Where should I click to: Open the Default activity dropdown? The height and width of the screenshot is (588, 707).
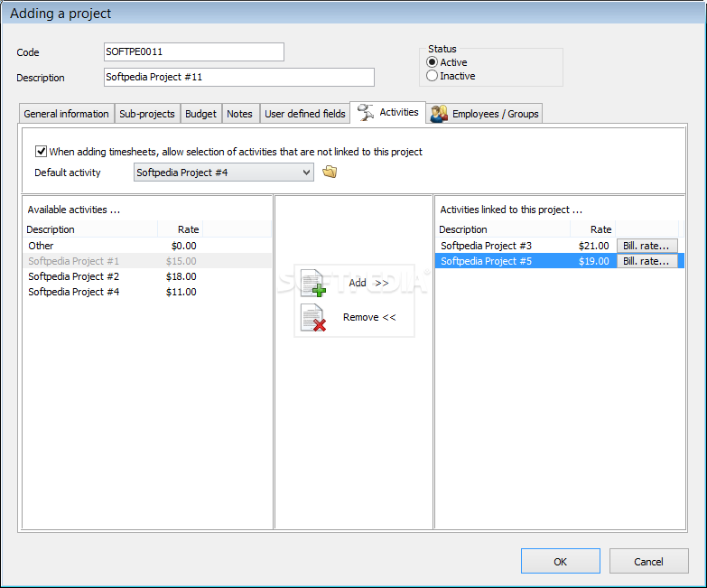pos(224,173)
